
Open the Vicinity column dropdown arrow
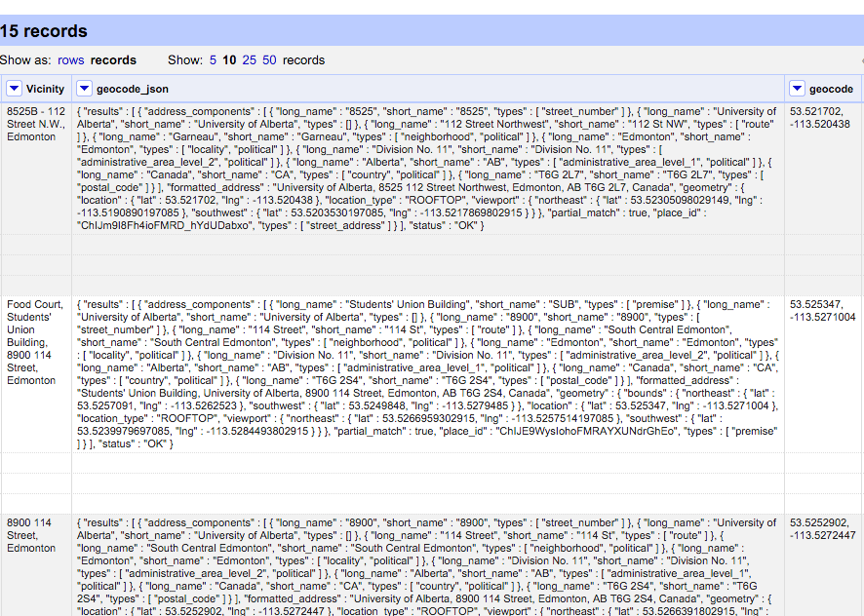pyautogui.click(x=15, y=89)
